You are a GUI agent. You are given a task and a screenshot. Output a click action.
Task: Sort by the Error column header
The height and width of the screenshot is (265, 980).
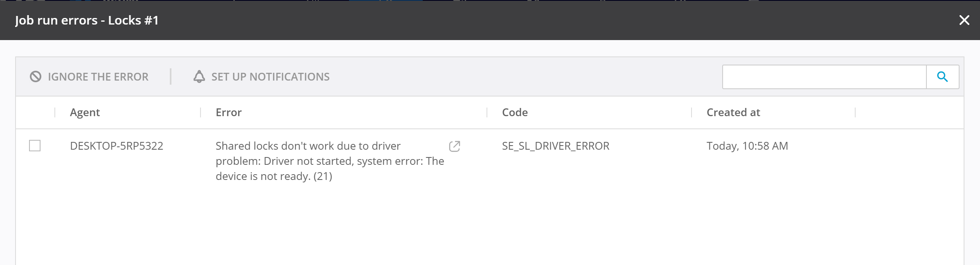coord(228,112)
